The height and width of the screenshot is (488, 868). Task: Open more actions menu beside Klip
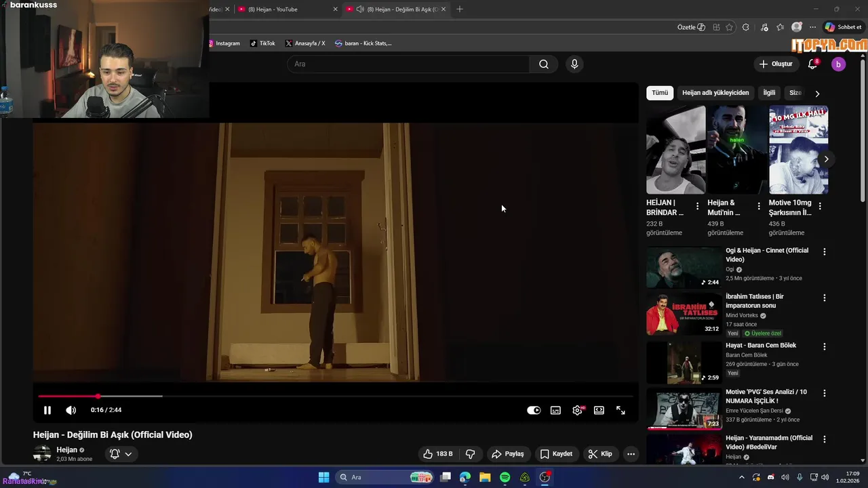631,454
